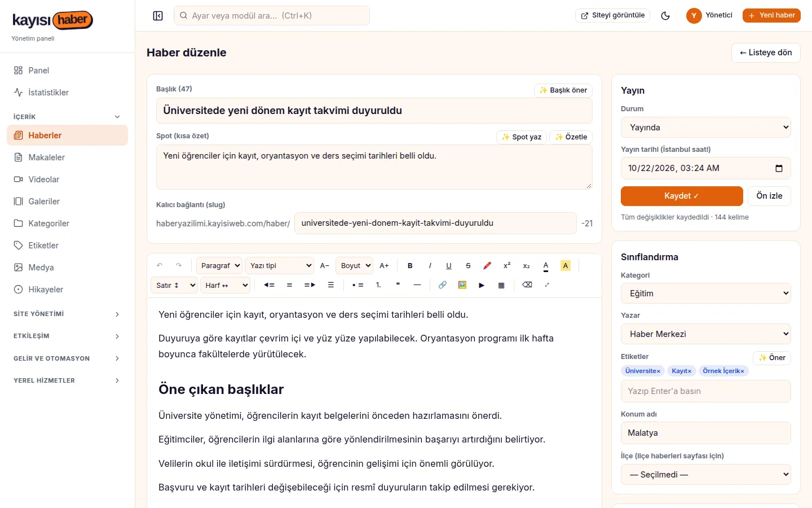
Task: Insert a link in the editor
Action: coord(443,285)
